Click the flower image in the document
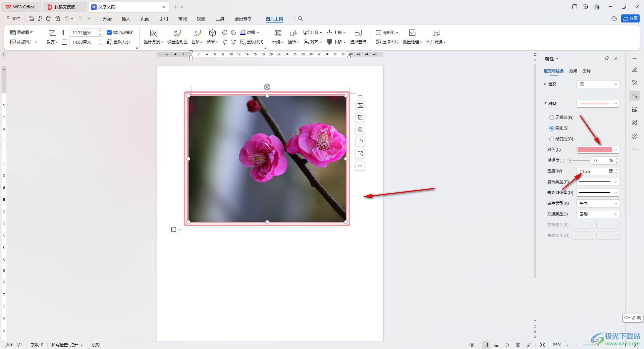Viewport: 644px width, 349px height. pyautogui.click(x=267, y=159)
